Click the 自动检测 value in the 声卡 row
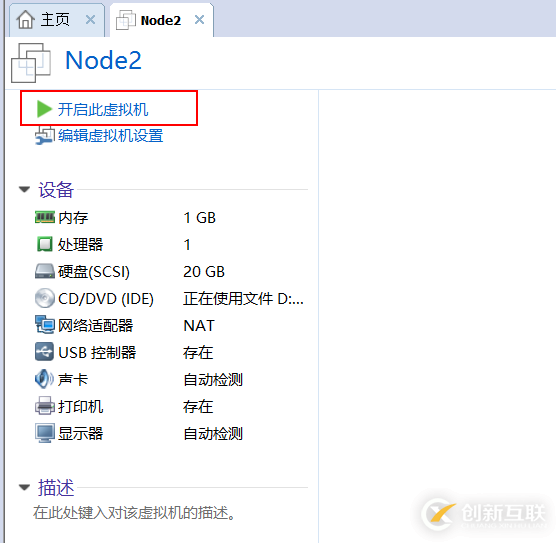This screenshot has width=556, height=543. point(213,379)
